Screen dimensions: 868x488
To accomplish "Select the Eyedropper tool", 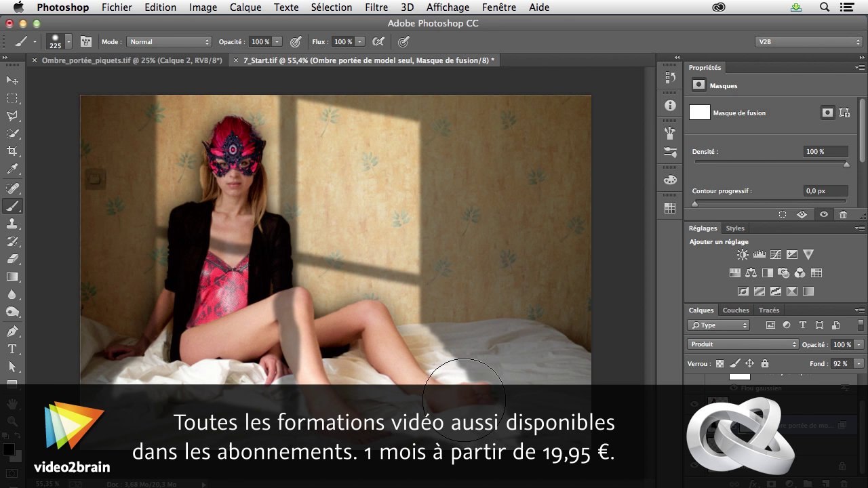I will (x=12, y=169).
